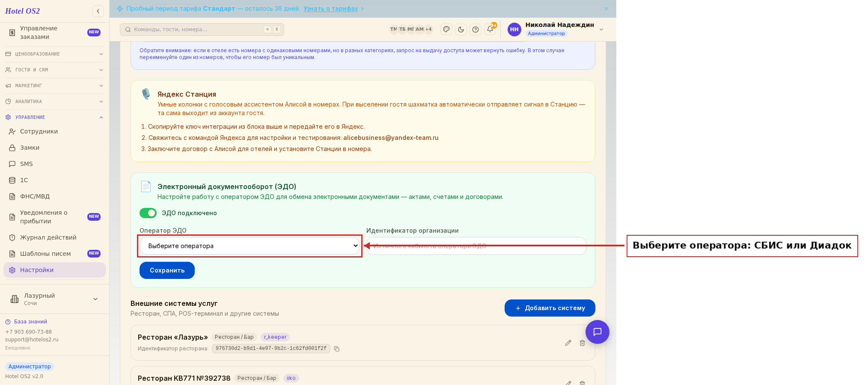The image size is (868, 385).
Task: Open Управление заказами menu item
Action: click(54, 33)
